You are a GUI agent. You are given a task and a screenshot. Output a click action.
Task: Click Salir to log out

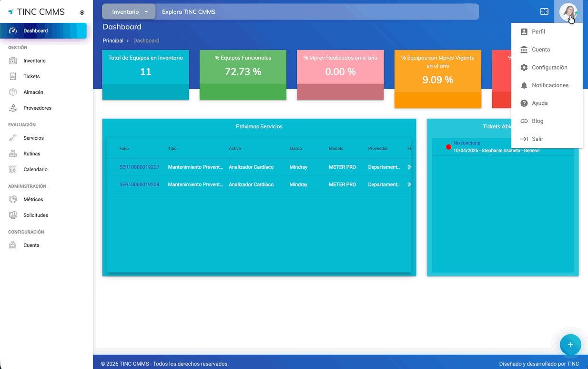(537, 139)
